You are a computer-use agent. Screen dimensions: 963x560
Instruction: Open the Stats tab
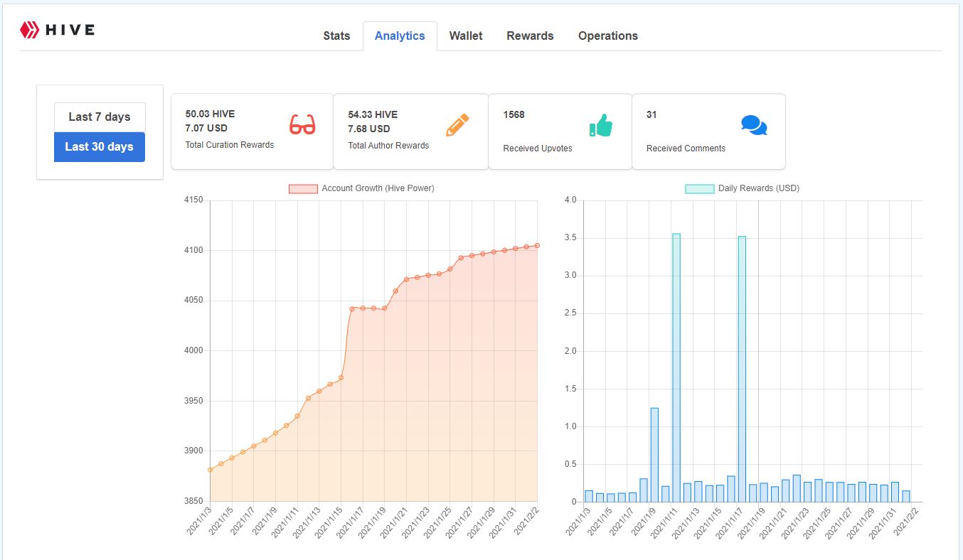[x=336, y=36]
